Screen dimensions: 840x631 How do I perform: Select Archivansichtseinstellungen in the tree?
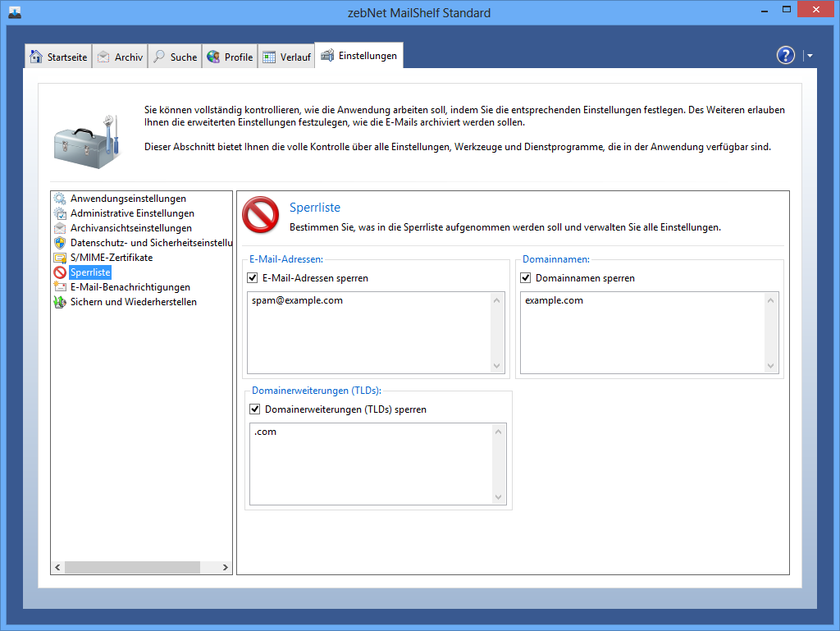[131, 228]
